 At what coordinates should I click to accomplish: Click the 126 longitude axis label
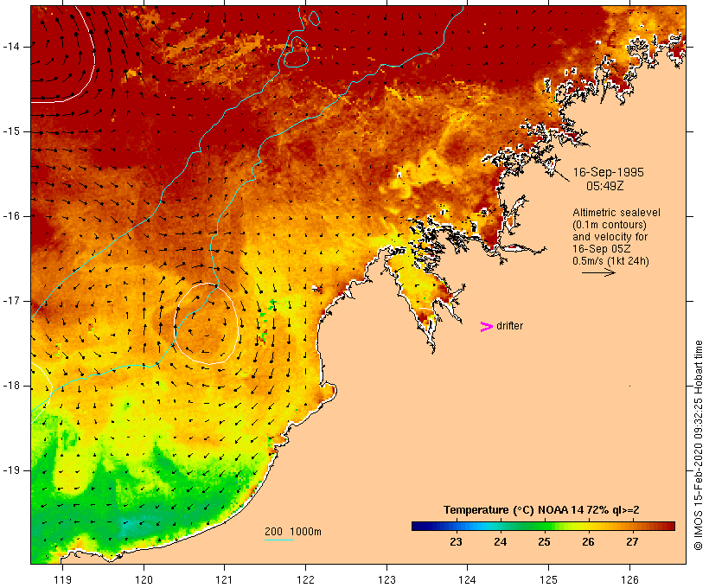coord(629,579)
